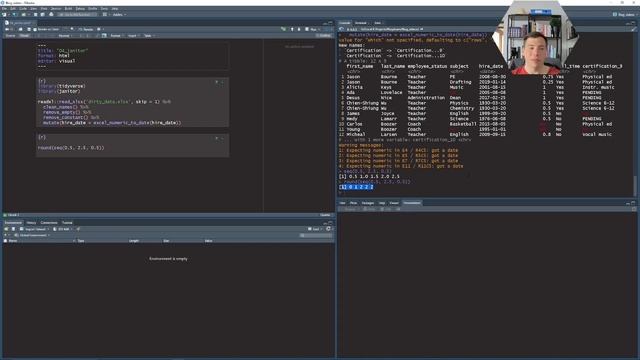Screen dimensions: 640x360
Task: Click the Print icon in main toolbar
Action: pos(51,15)
